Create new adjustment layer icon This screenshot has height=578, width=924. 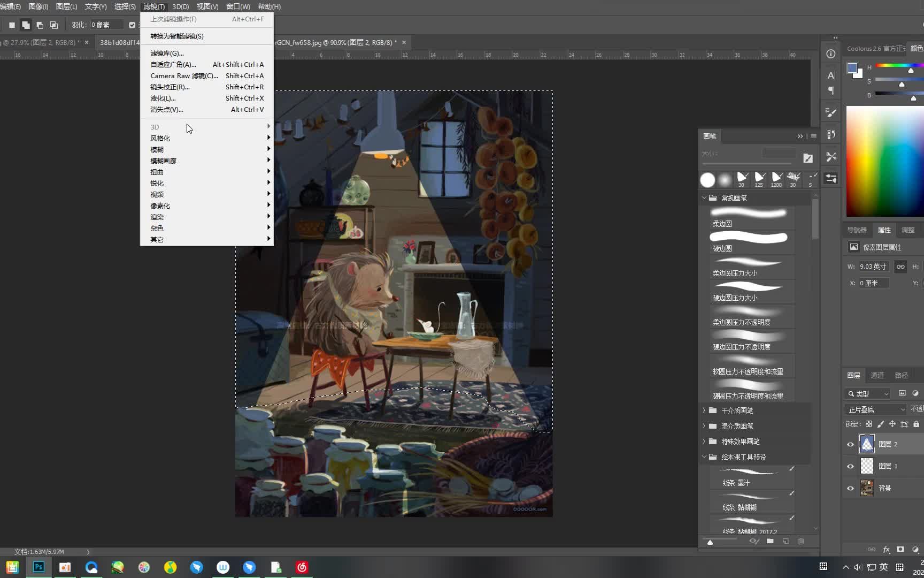915,550
